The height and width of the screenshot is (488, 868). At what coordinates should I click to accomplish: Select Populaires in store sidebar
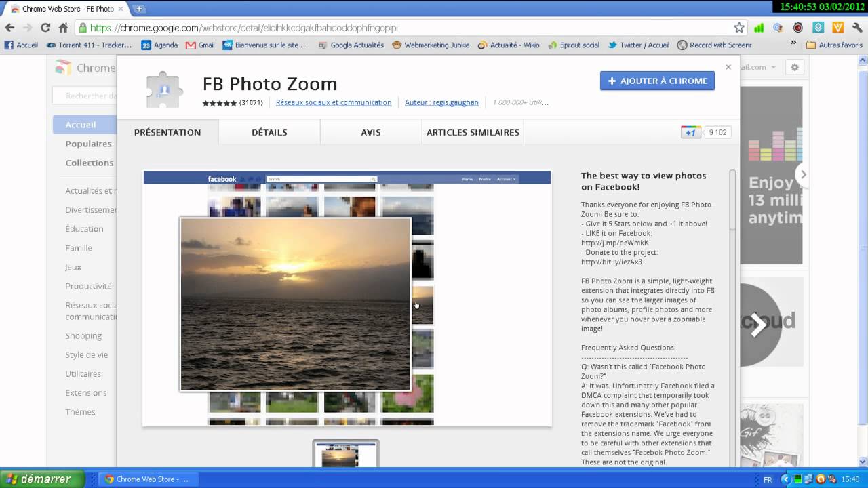click(88, 144)
